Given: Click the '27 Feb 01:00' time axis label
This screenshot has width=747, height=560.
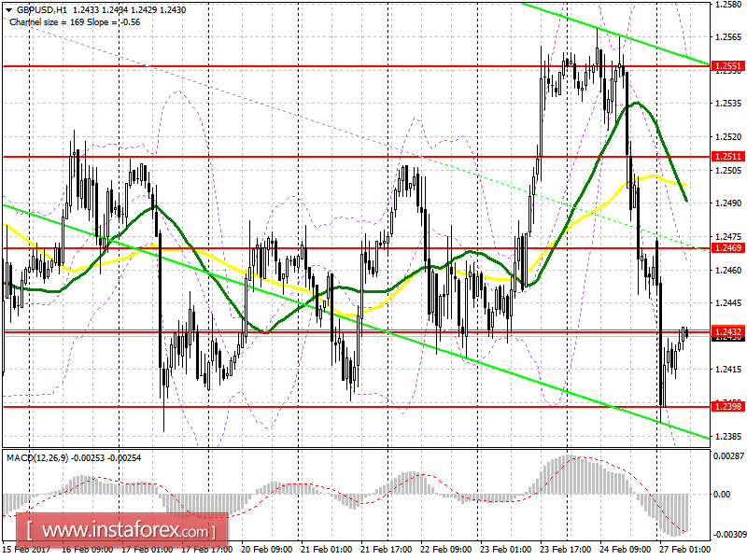Looking at the screenshot, I should coord(684,550).
